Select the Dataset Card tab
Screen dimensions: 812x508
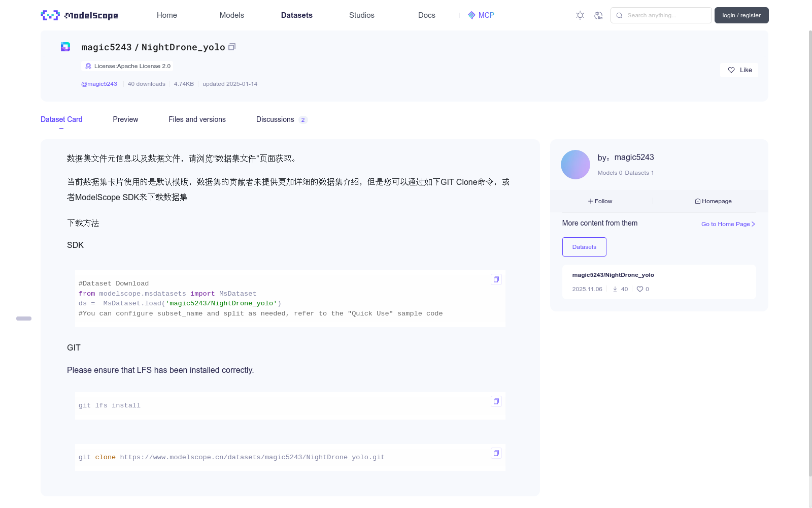[61, 119]
